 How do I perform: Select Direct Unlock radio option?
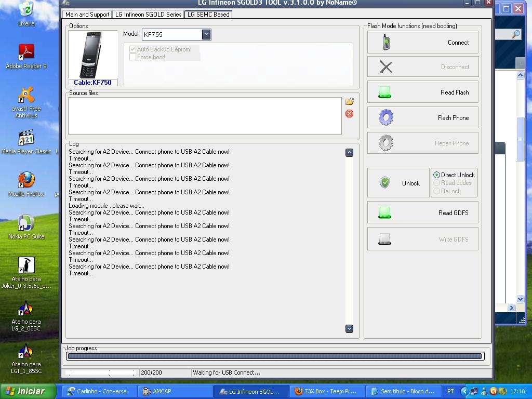click(436, 175)
